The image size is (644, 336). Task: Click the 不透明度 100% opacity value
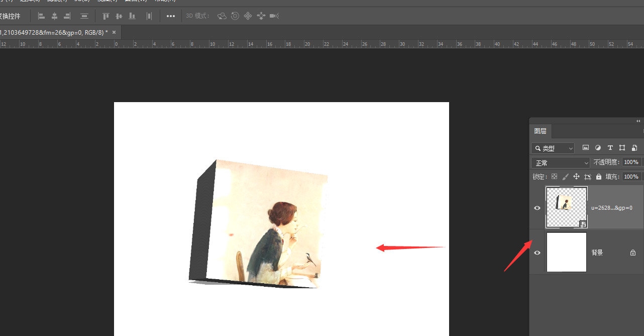pos(631,162)
